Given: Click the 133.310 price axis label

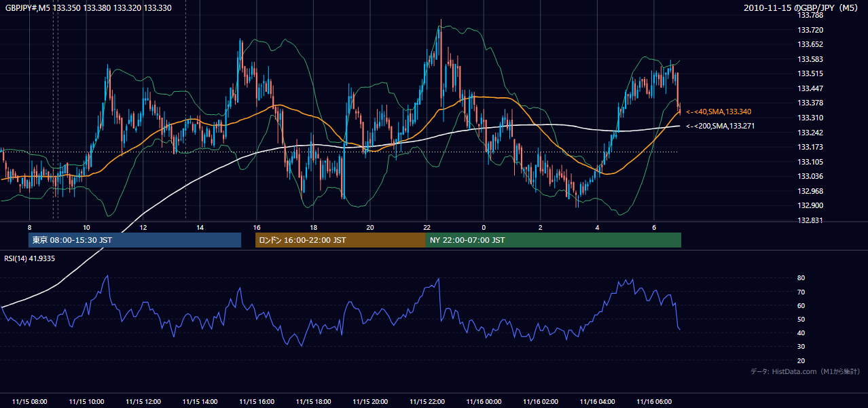Looking at the screenshot, I should click(x=810, y=118).
